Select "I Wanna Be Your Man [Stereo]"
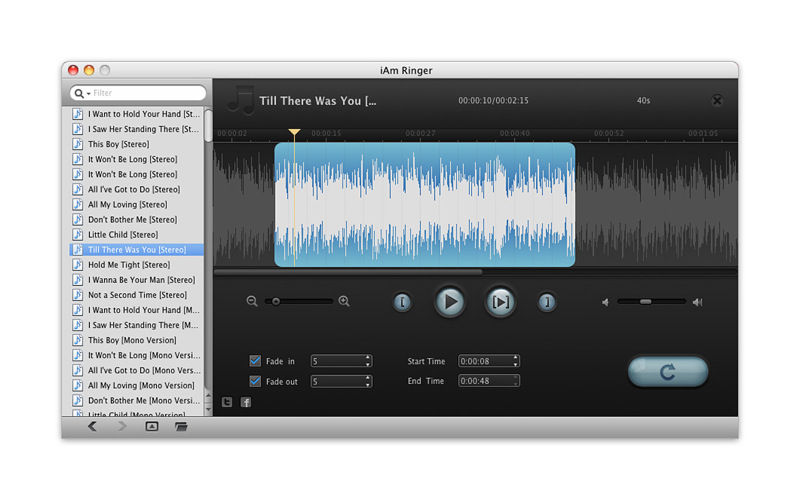Screen dimensions: 800x500 [136, 280]
